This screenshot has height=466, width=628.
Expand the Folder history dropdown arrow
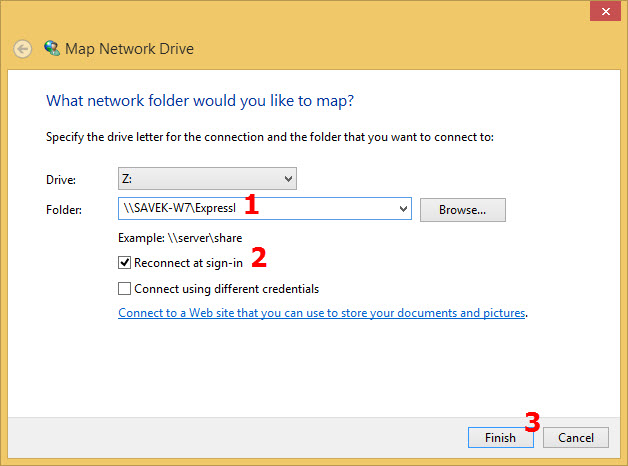[x=403, y=209]
